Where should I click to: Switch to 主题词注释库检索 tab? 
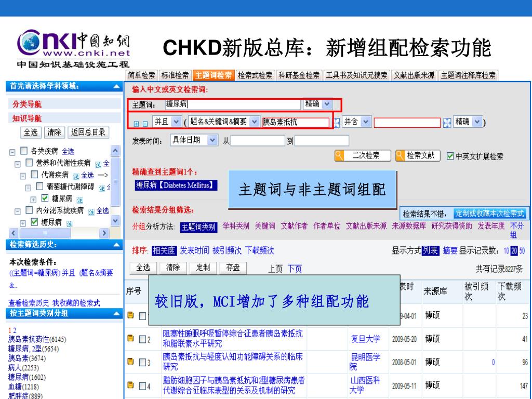(468, 75)
